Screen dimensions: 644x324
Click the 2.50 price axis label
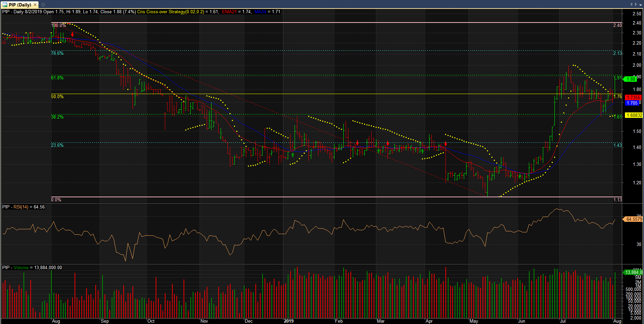click(637, 14)
